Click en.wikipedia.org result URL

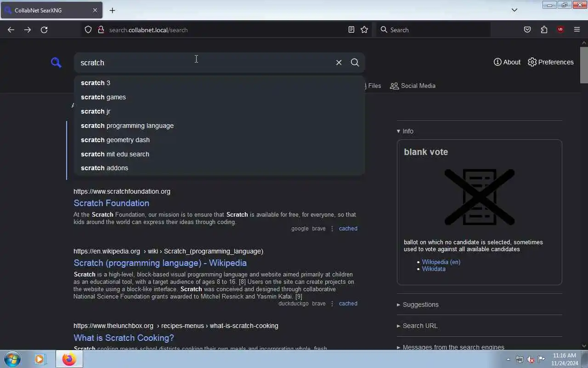coord(168,251)
